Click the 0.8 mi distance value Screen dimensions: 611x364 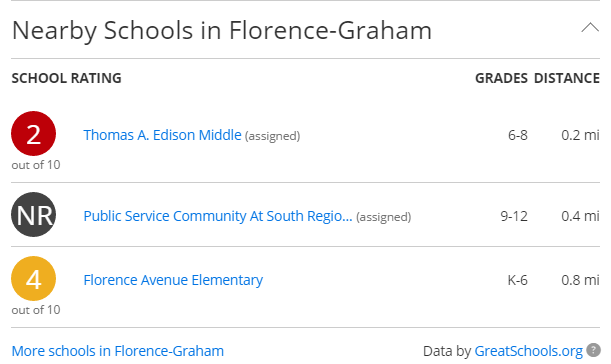pyautogui.click(x=580, y=280)
